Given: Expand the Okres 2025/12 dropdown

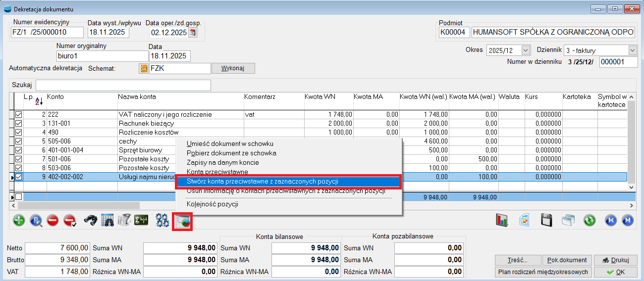Looking at the screenshot, I should [x=526, y=50].
